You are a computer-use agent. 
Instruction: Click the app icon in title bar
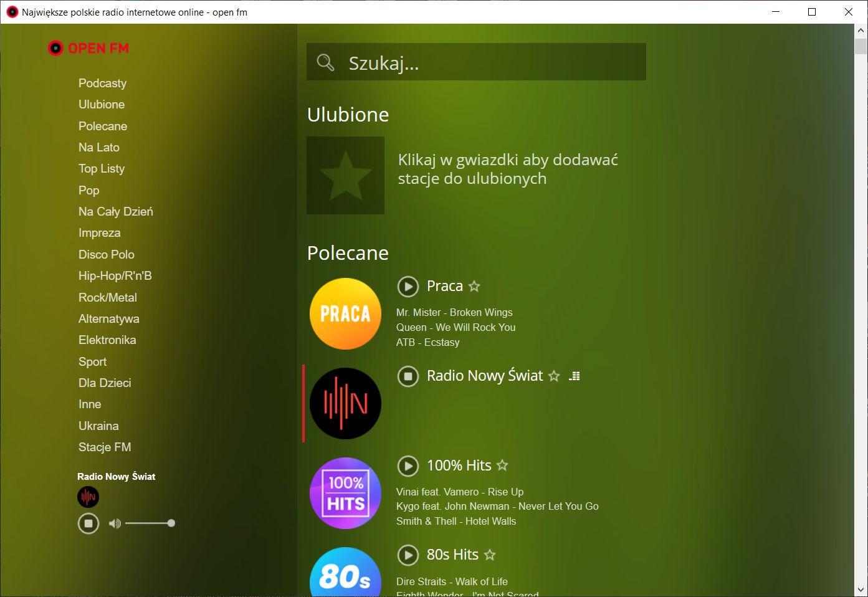[x=12, y=12]
